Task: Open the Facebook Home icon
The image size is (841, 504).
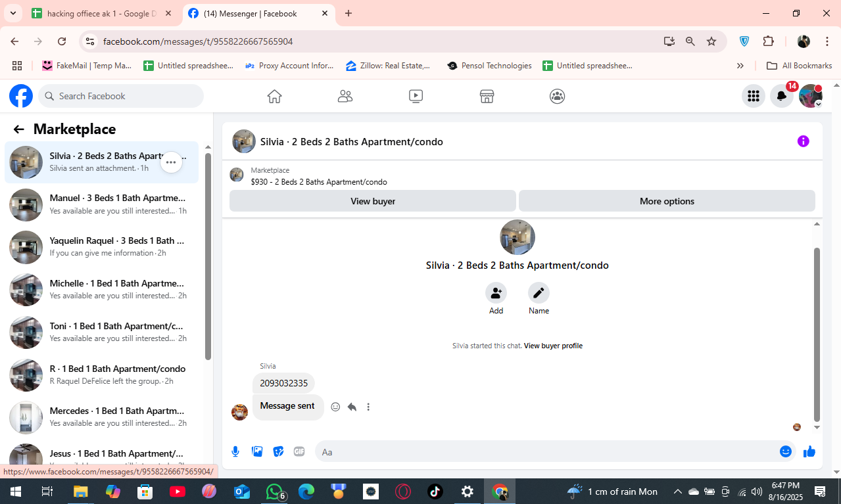Action: pos(275,97)
